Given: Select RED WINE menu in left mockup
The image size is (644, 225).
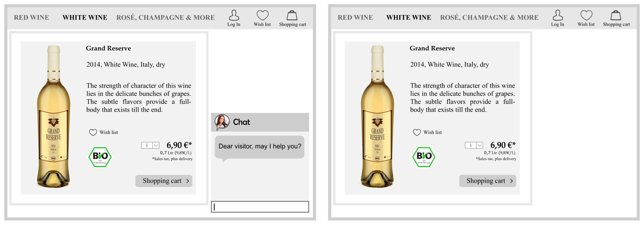Looking at the screenshot, I should coord(32,18).
